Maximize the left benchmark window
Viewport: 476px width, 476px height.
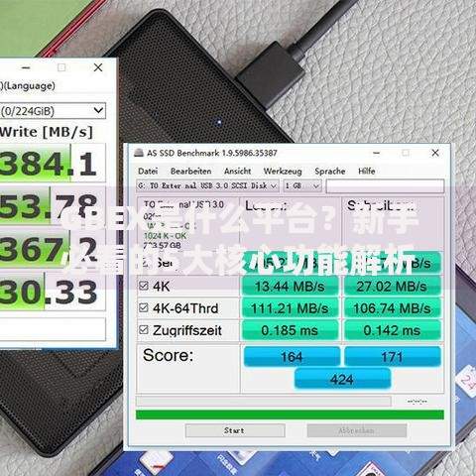point(61,67)
